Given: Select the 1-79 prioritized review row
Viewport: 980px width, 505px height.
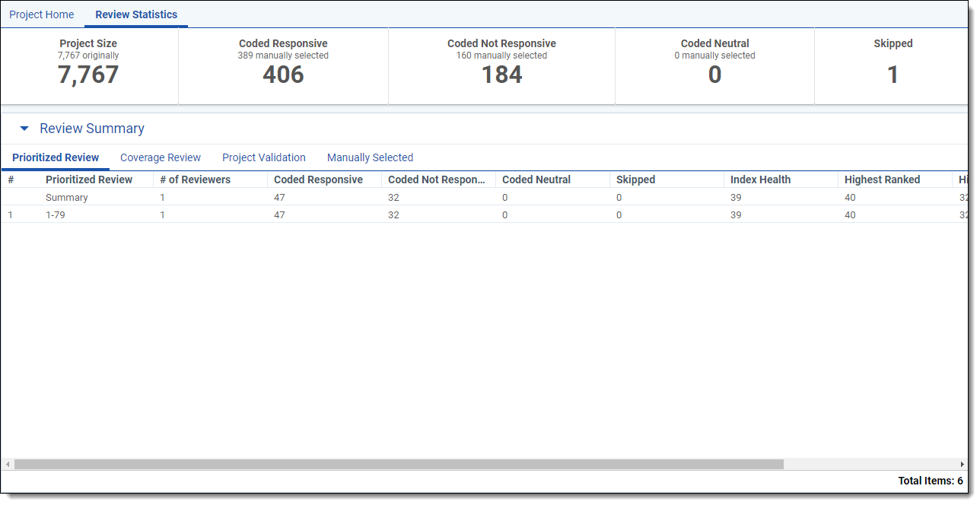Looking at the screenshot, I should [56, 214].
